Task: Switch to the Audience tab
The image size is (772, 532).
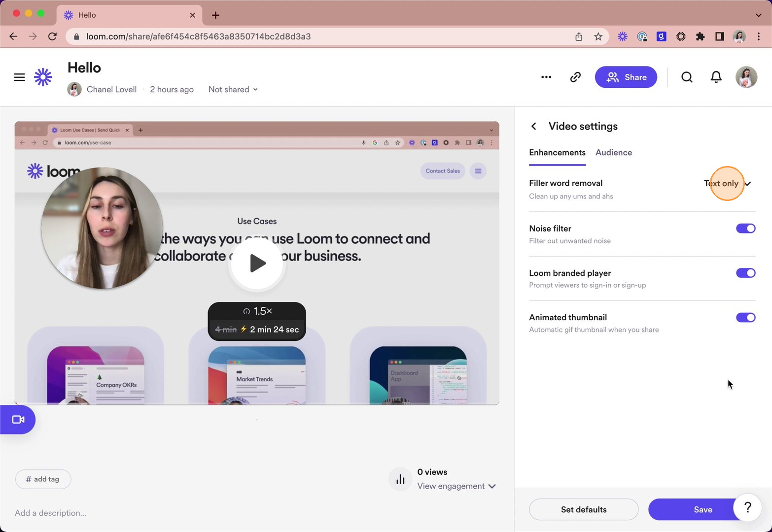Action: pyautogui.click(x=613, y=153)
